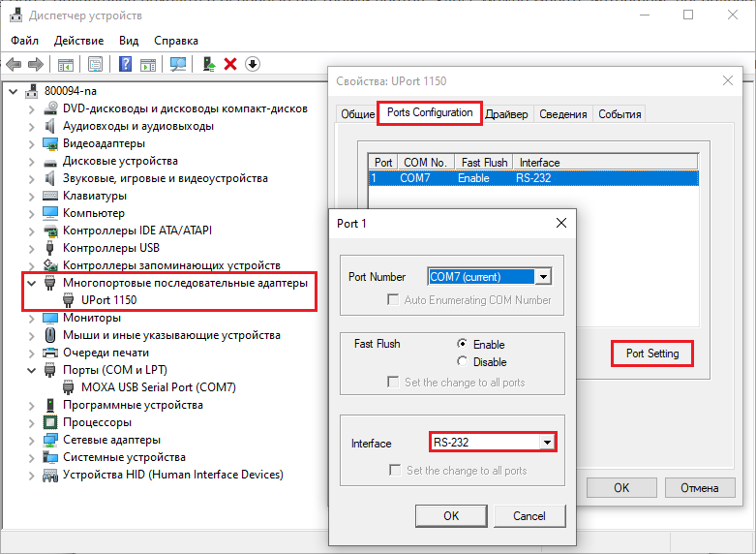Click the red X uninstall device icon
This screenshot has width=756, height=554.
(230, 64)
